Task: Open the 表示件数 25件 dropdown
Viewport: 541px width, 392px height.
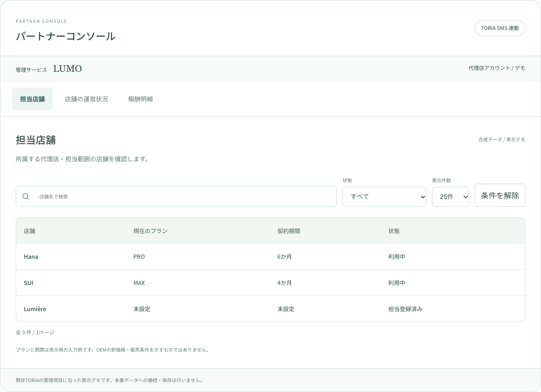Action: pos(450,197)
